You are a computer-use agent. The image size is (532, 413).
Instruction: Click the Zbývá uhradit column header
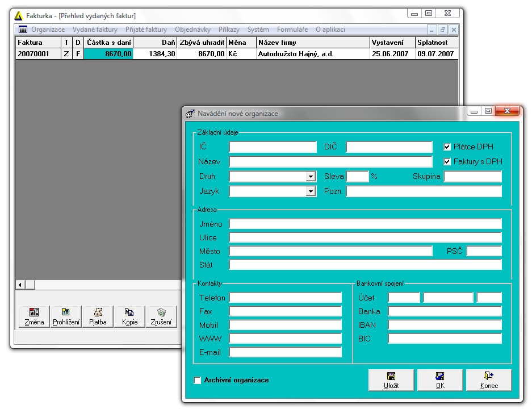click(202, 43)
